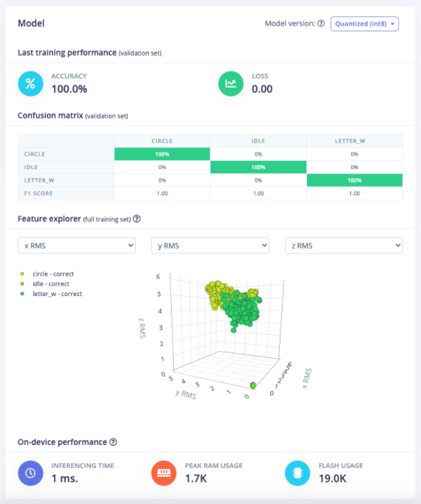Click help icon beside Feature explorer
This screenshot has height=504, width=421.
(137, 219)
